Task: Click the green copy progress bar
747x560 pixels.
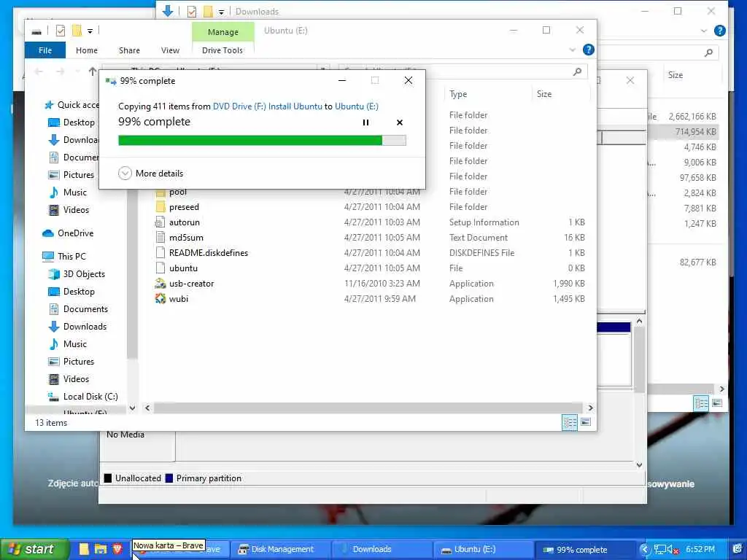Action: click(262, 140)
